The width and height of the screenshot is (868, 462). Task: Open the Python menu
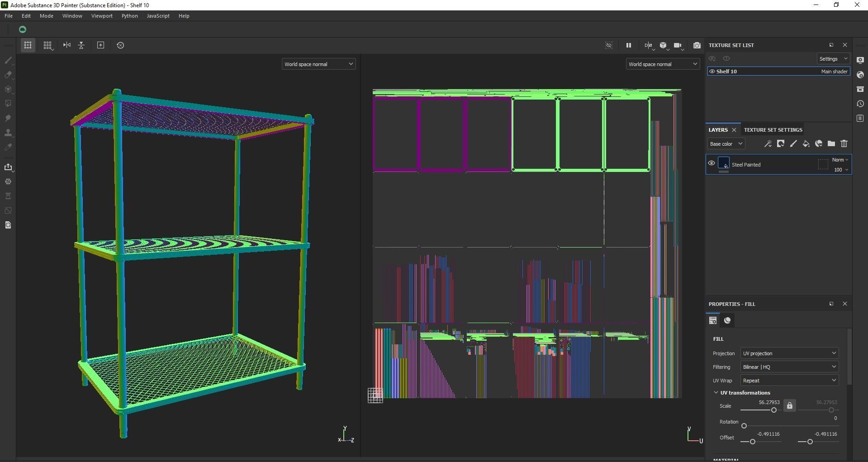tap(130, 16)
